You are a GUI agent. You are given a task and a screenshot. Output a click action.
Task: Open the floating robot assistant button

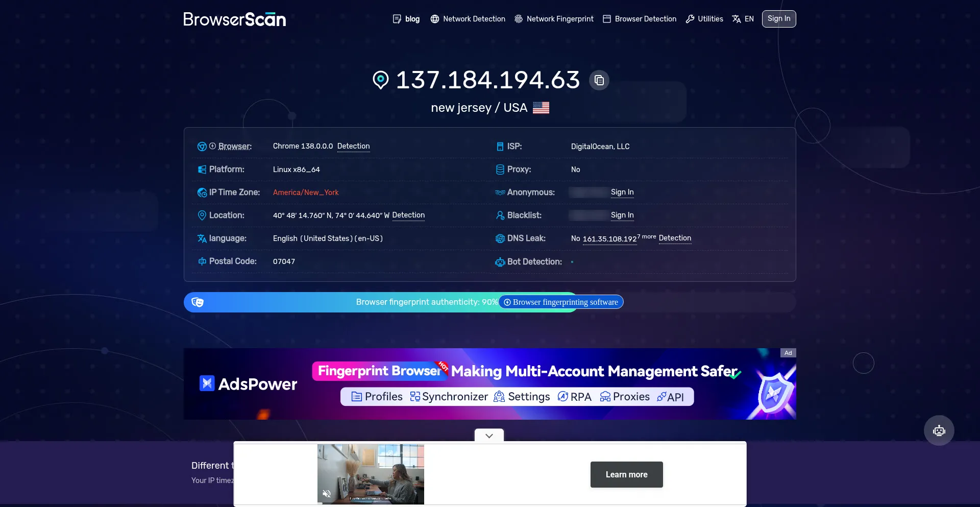939,430
